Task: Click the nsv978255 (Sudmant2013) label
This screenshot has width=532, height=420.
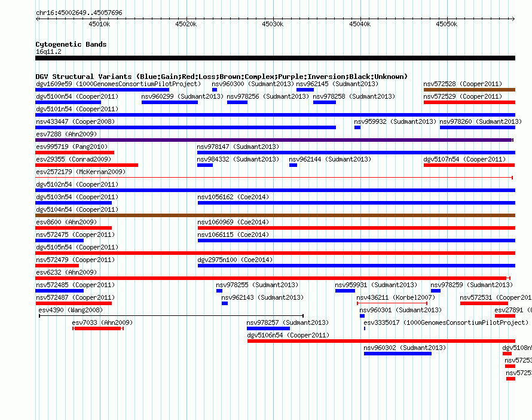Action: pos(257,285)
